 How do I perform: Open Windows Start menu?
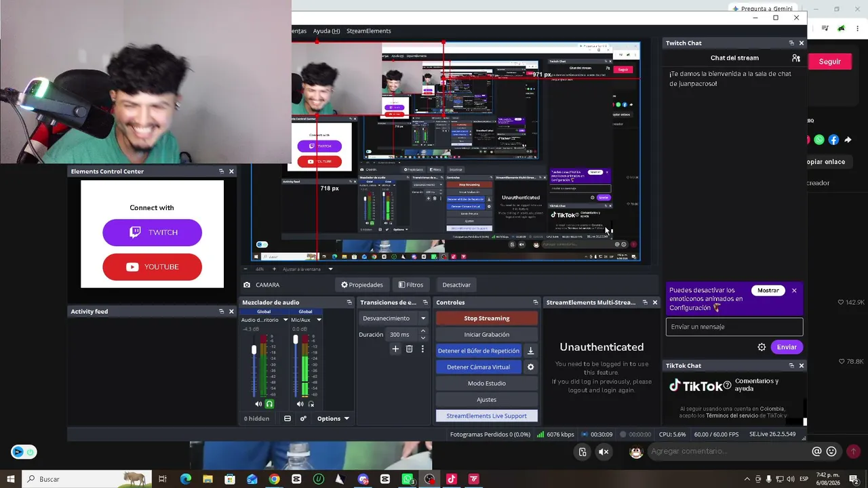click(x=10, y=479)
